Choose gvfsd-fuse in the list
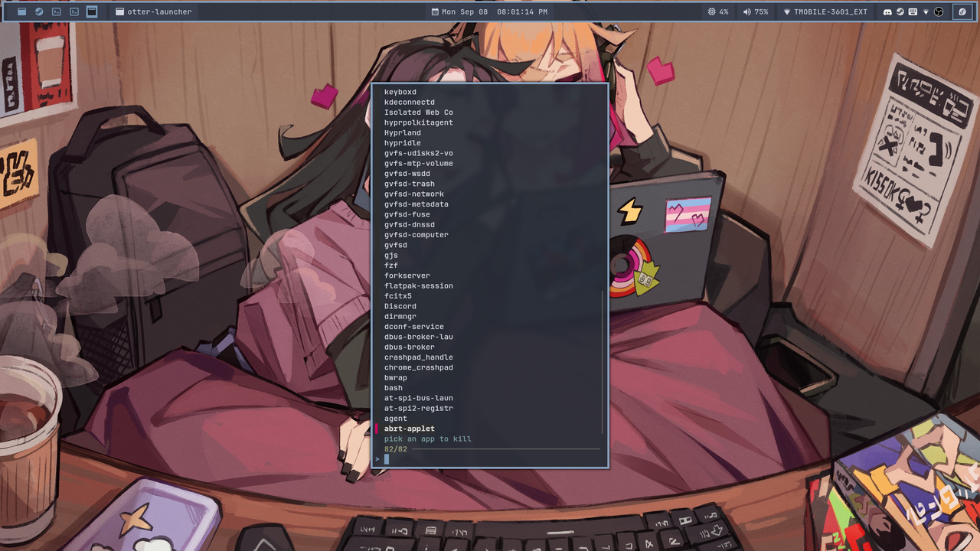 click(x=407, y=214)
